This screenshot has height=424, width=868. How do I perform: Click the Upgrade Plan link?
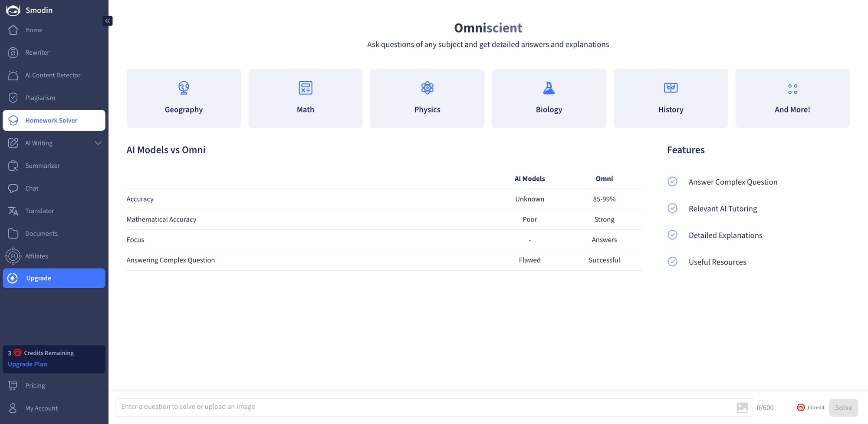tap(27, 364)
